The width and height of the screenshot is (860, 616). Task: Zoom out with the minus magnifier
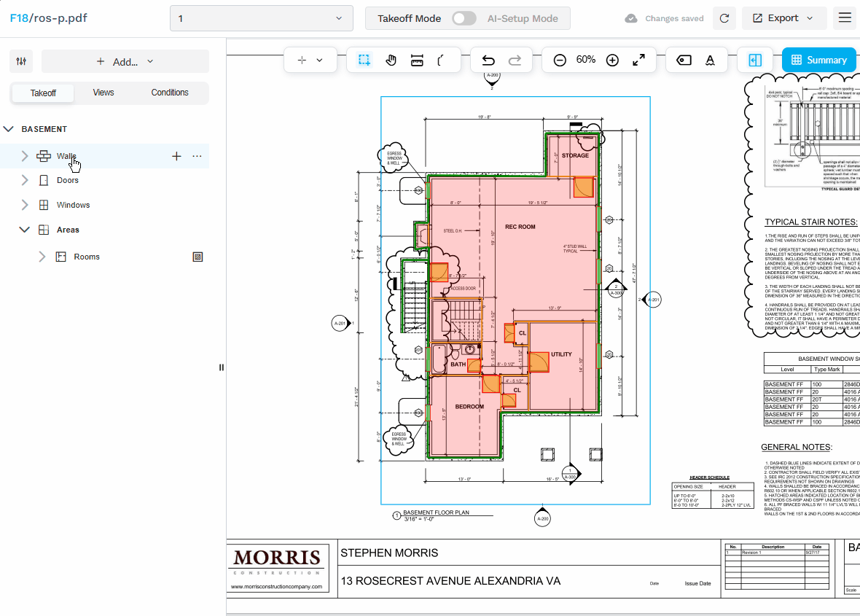click(x=560, y=61)
